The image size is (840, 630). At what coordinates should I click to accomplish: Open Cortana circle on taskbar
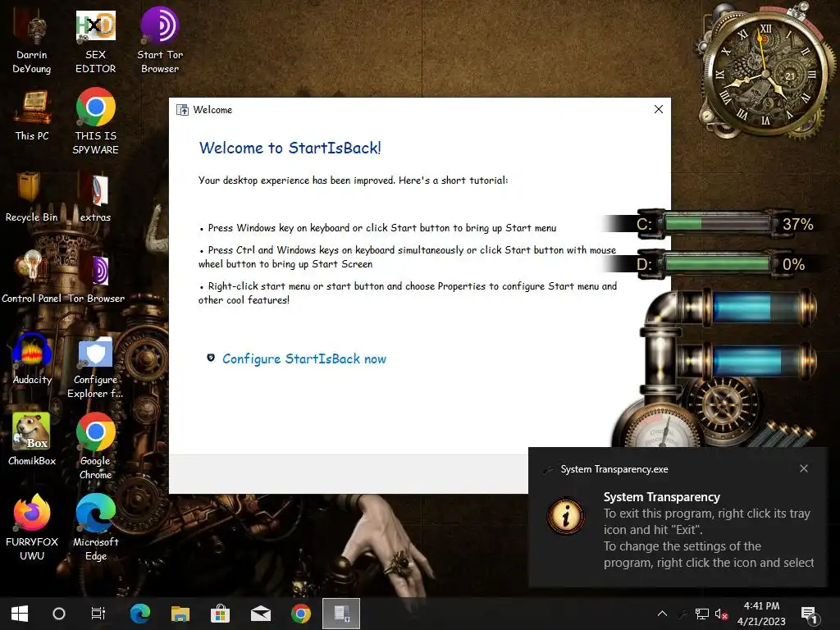(59, 614)
